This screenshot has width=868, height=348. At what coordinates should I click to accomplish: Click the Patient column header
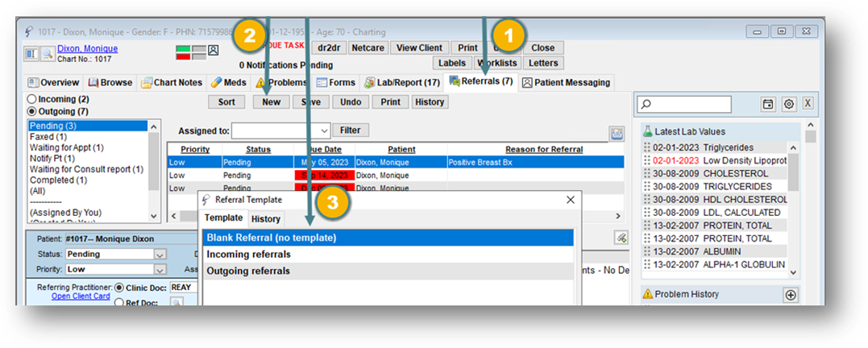pyautogui.click(x=401, y=149)
